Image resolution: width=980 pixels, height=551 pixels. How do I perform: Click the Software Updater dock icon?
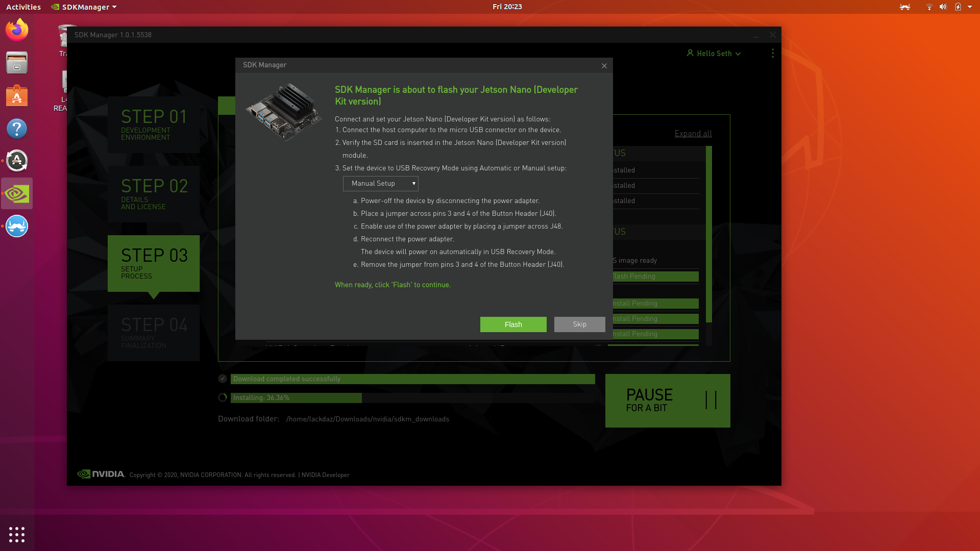point(17,161)
